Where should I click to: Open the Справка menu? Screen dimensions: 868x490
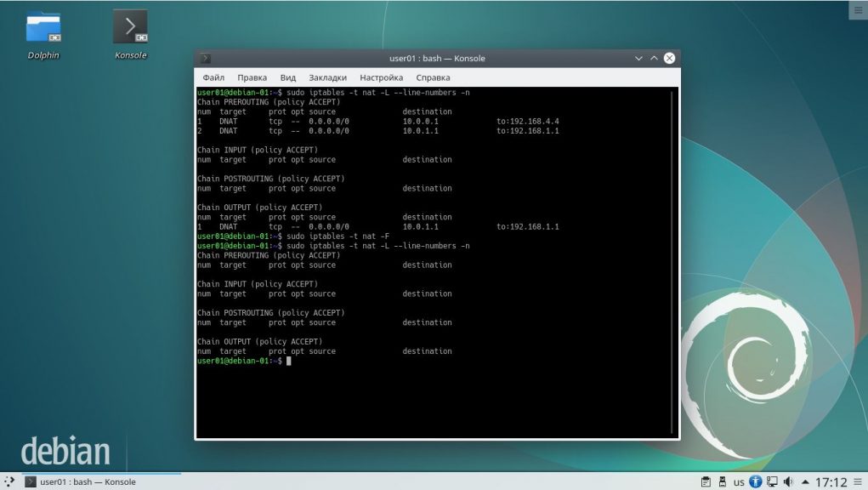[433, 77]
